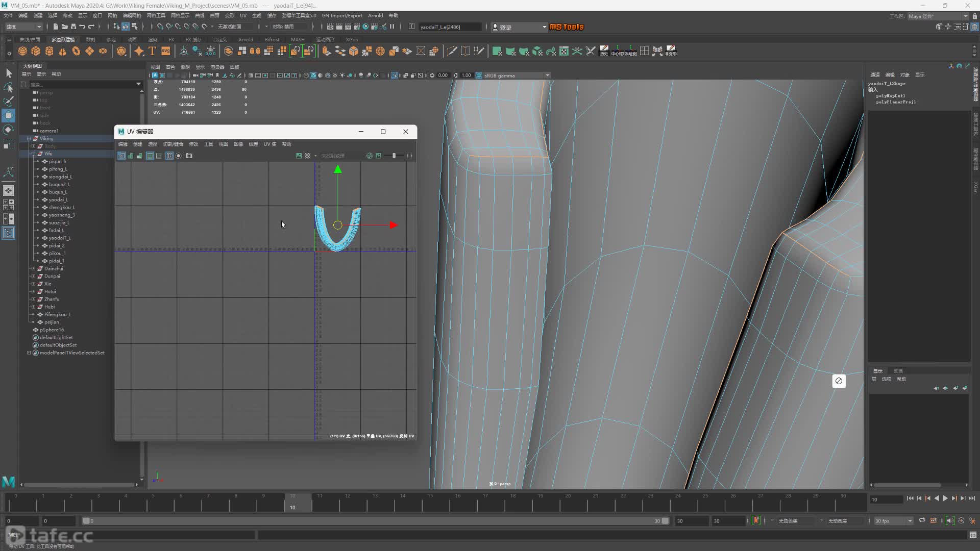Open the 30 fps frame rate dropdown
This screenshot has width=980, height=551.
coord(893,521)
